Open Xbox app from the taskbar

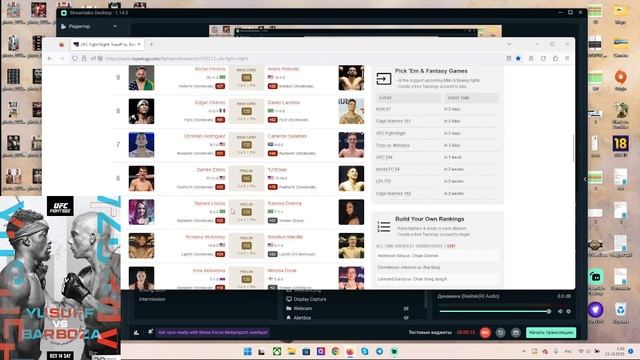click(277, 351)
